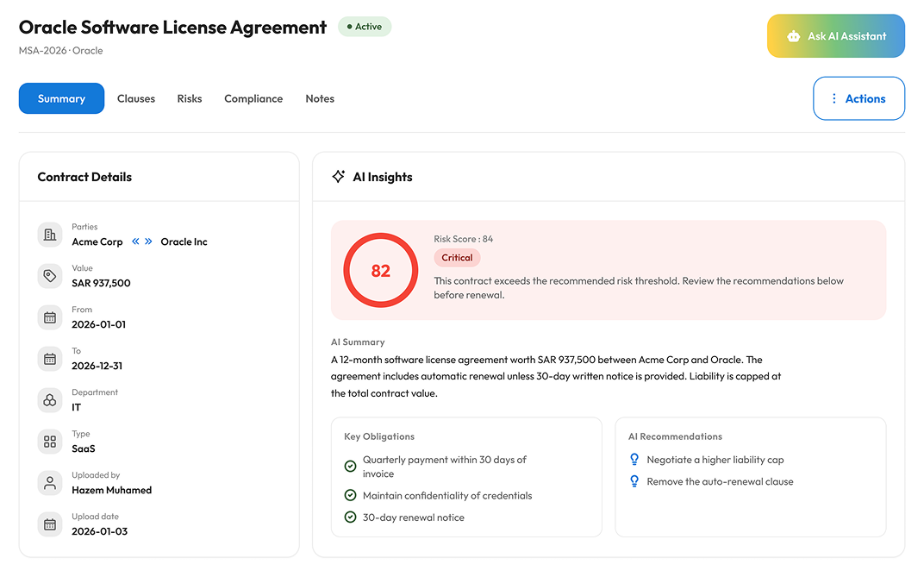Click the upload date 2026-01-03
924x577 pixels.
100,531
